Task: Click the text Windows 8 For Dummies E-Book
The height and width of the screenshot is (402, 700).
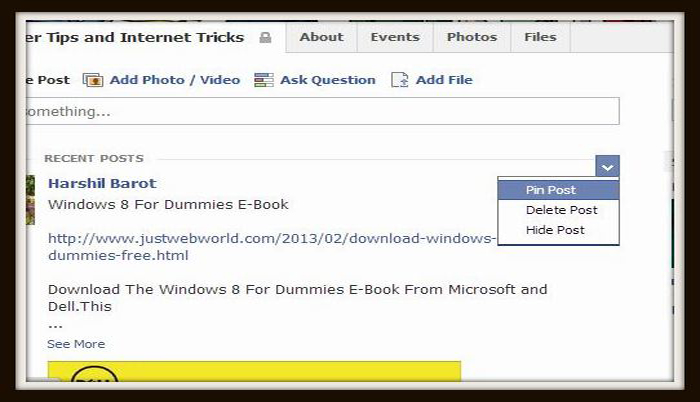Action: click(x=168, y=205)
